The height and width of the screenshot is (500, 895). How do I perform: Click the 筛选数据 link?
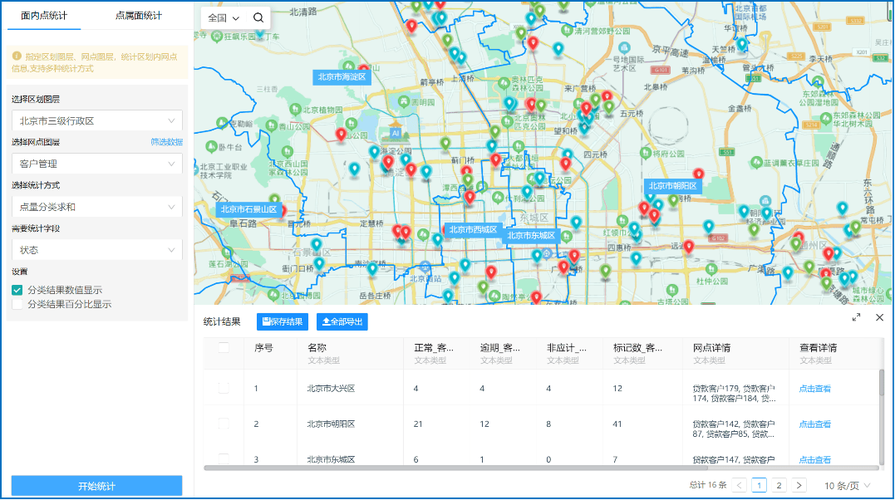click(167, 142)
